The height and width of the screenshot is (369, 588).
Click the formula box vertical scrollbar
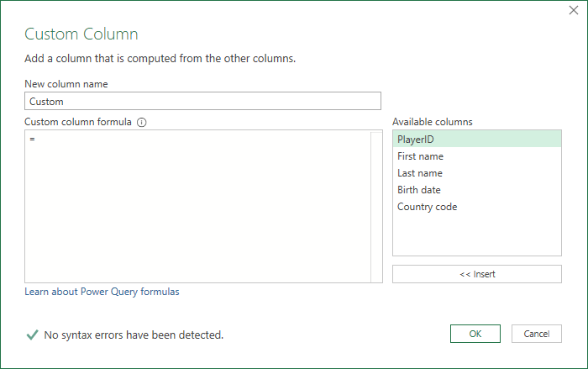point(376,206)
